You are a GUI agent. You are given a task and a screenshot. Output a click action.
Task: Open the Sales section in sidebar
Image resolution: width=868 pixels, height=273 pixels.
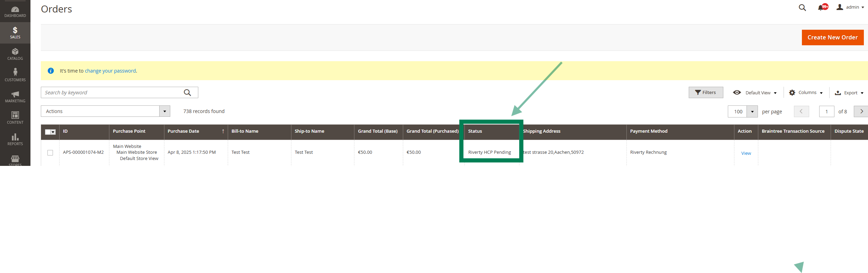[15, 32]
